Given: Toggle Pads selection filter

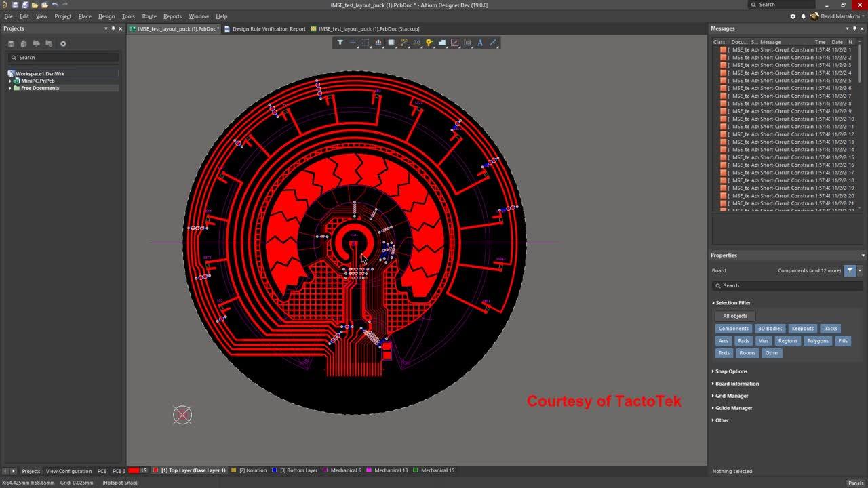Looking at the screenshot, I should (743, 341).
